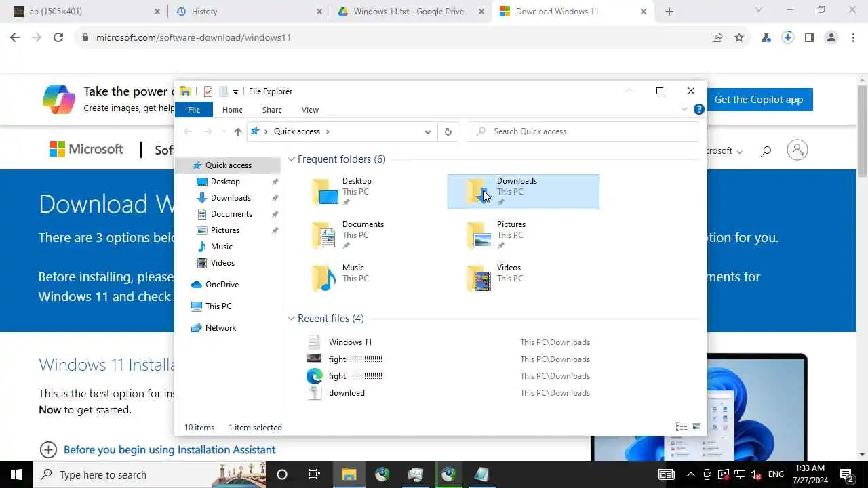Click the Refresh button beside the address bar
The width and height of the screenshot is (868, 488).
pos(448,131)
